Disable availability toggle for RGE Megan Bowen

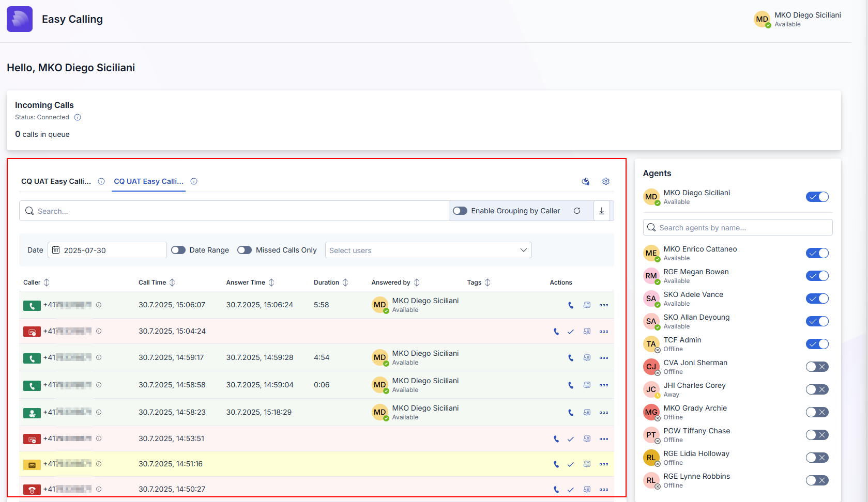pyautogui.click(x=817, y=275)
